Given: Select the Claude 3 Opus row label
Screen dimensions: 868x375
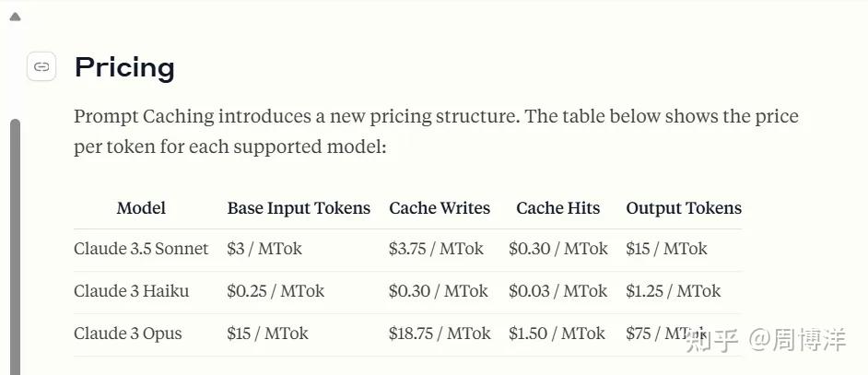Looking at the screenshot, I should tap(128, 334).
